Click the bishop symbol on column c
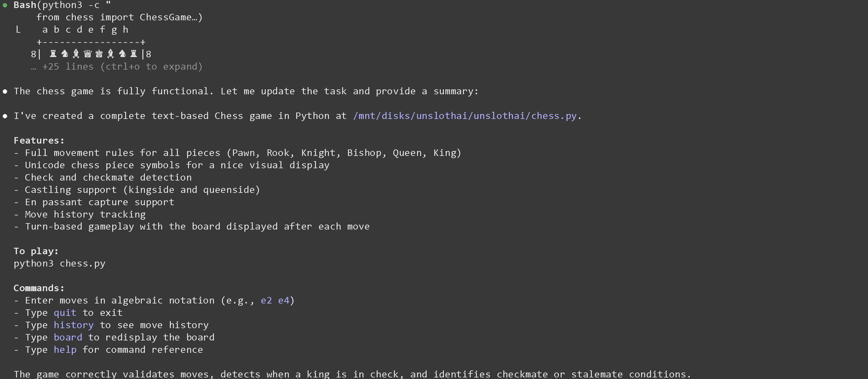 point(76,54)
